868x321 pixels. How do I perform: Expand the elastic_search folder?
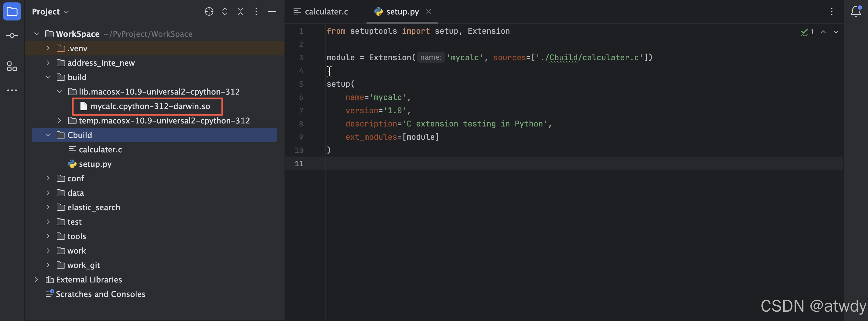pos(48,207)
